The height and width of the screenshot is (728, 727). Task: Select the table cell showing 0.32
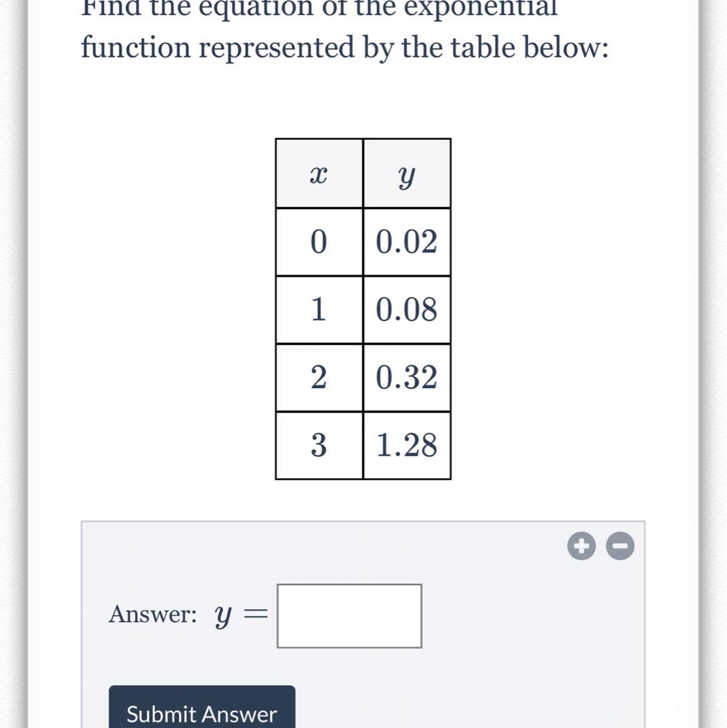[407, 378]
